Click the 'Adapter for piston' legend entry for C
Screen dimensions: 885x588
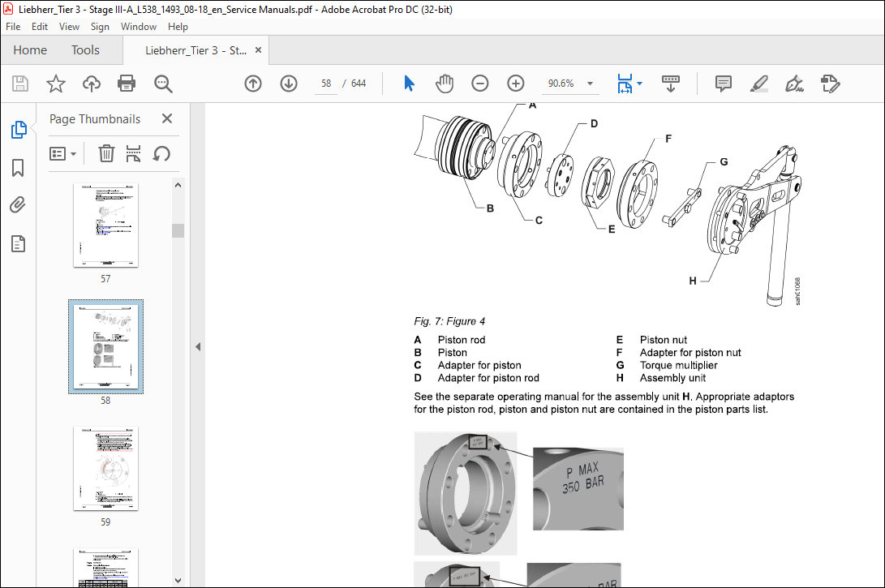(x=479, y=365)
